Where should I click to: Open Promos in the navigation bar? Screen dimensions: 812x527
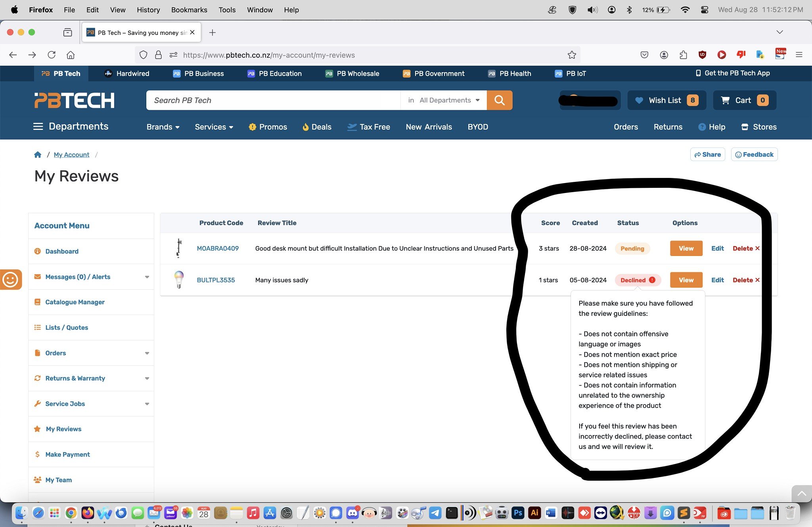268,127
